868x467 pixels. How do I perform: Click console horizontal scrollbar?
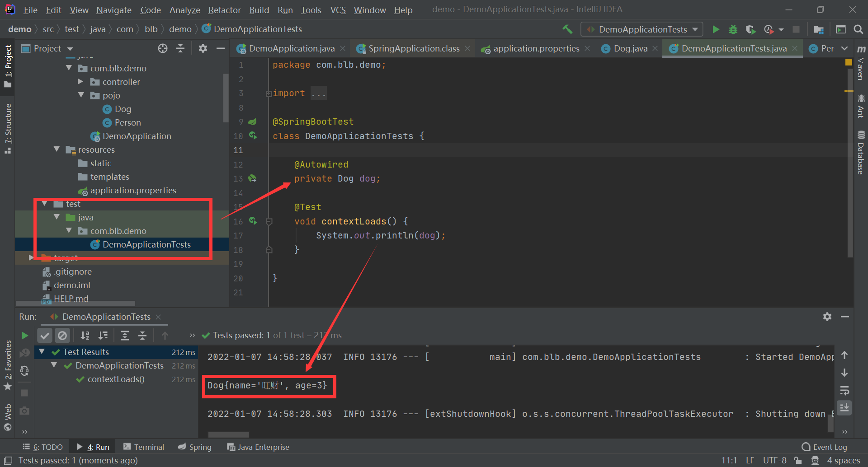[228, 434]
